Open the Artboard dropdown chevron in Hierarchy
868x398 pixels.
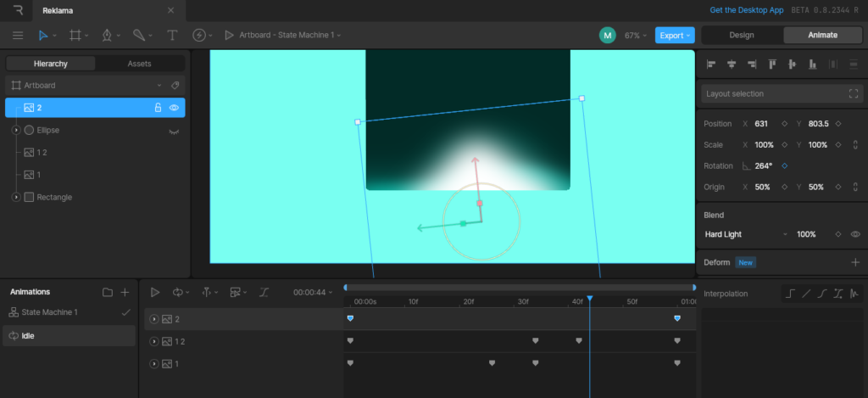159,86
